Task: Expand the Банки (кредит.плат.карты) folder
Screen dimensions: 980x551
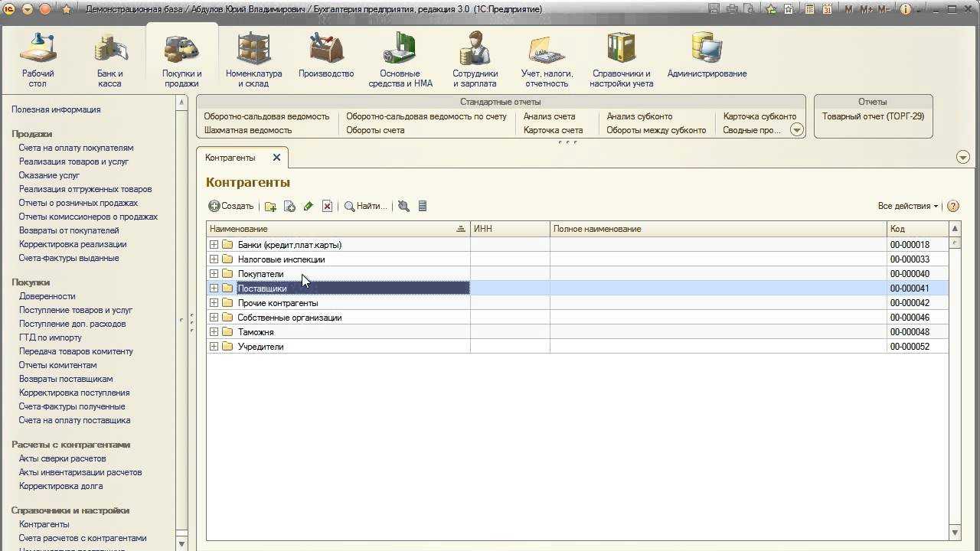Action: (214, 245)
